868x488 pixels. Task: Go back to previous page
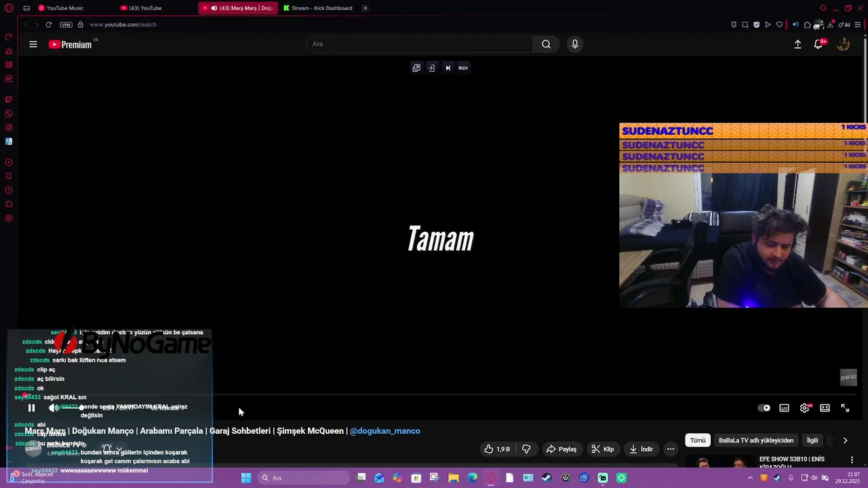[x=26, y=24]
